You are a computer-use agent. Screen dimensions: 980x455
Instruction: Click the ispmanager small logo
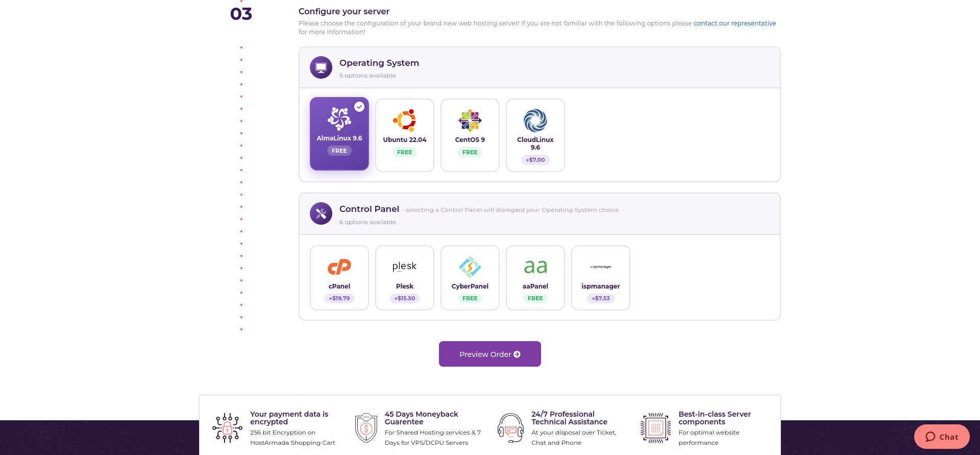click(601, 267)
